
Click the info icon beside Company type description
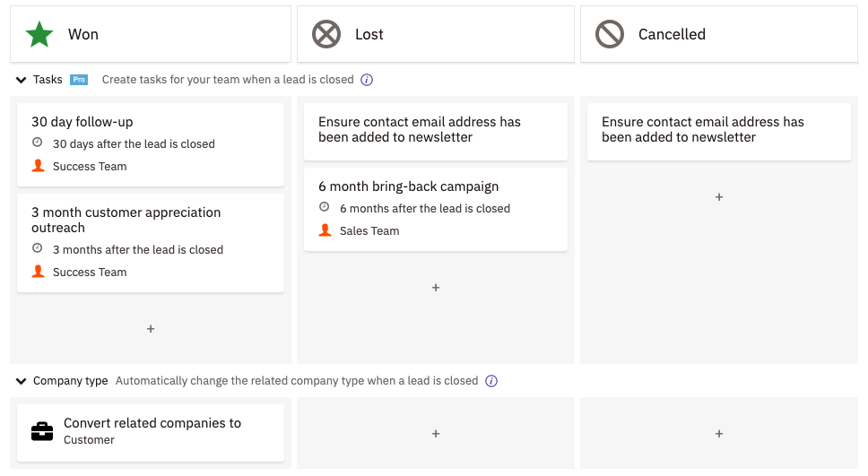491,381
